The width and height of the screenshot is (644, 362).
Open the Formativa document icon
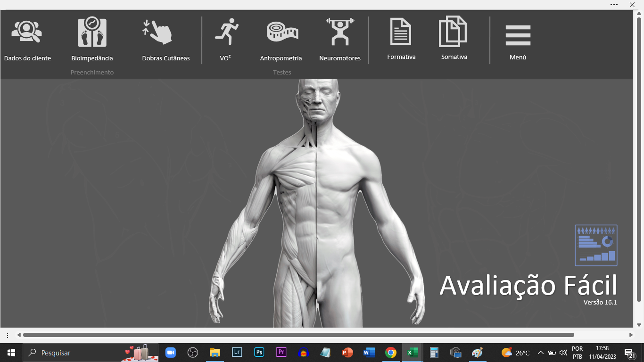[x=401, y=32]
